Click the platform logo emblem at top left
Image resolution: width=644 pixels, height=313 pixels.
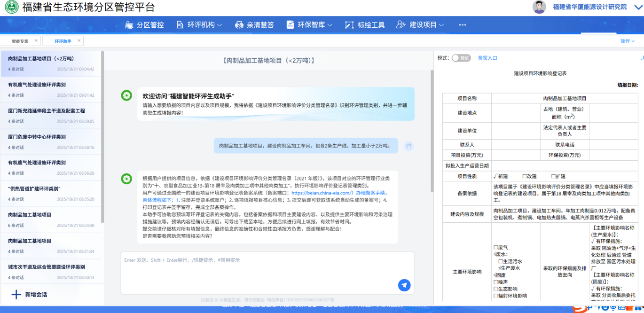click(x=11, y=7)
